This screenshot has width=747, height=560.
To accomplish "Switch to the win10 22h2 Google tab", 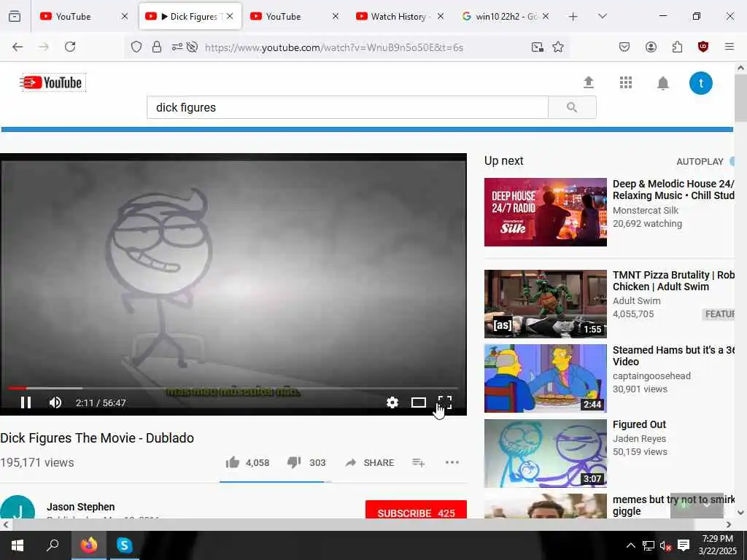I will [499, 16].
